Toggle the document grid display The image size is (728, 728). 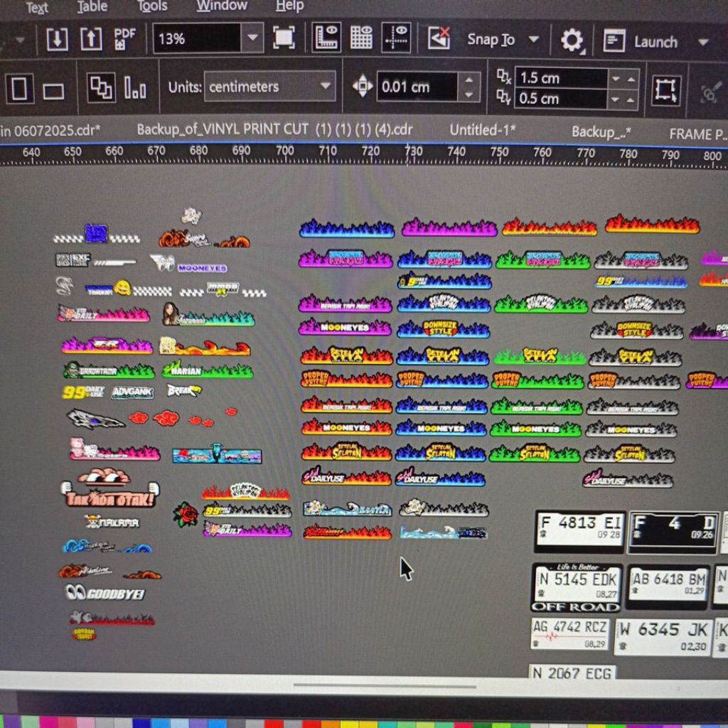pyautogui.click(x=361, y=38)
